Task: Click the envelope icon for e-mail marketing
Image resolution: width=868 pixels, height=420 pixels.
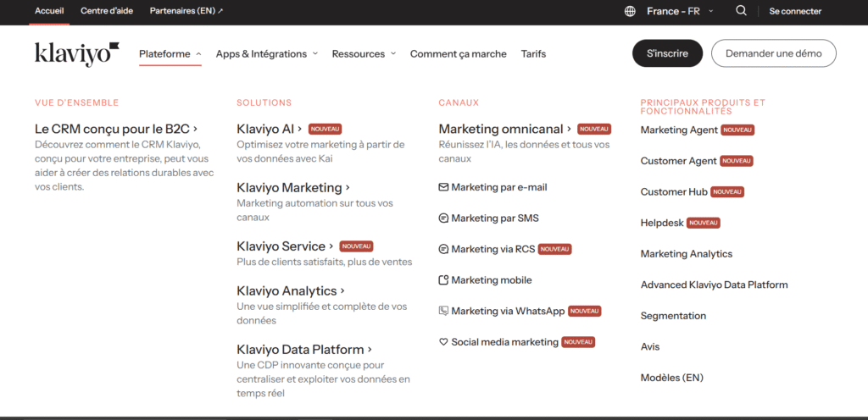Action: (443, 187)
